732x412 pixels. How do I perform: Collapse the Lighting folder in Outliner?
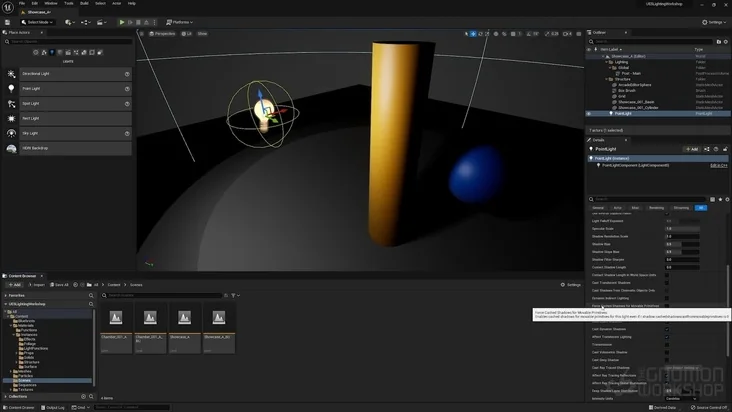tap(606, 62)
